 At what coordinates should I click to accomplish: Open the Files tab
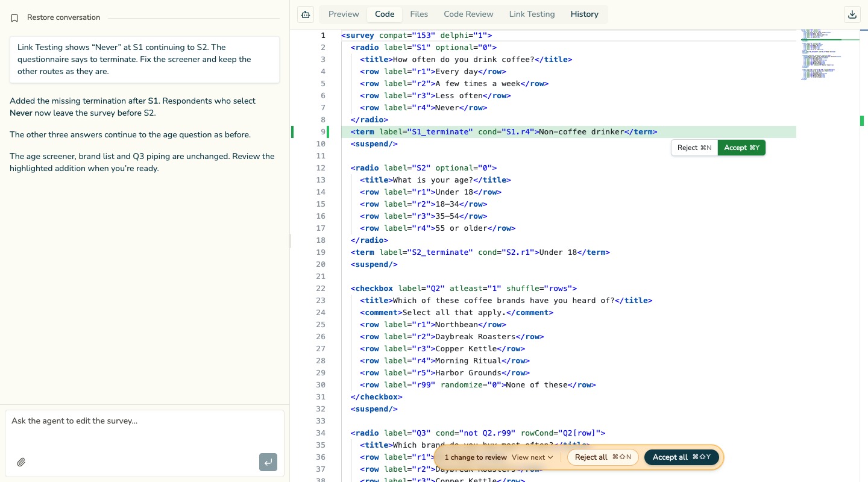click(x=419, y=14)
